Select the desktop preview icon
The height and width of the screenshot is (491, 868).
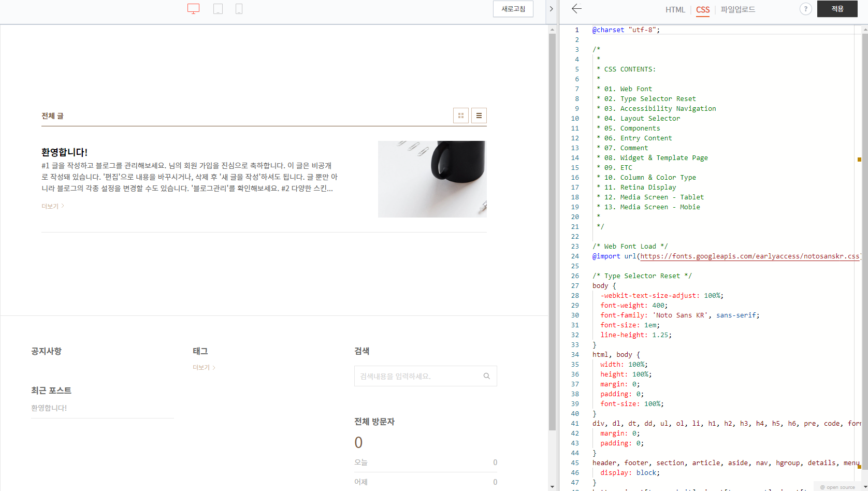[193, 8]
